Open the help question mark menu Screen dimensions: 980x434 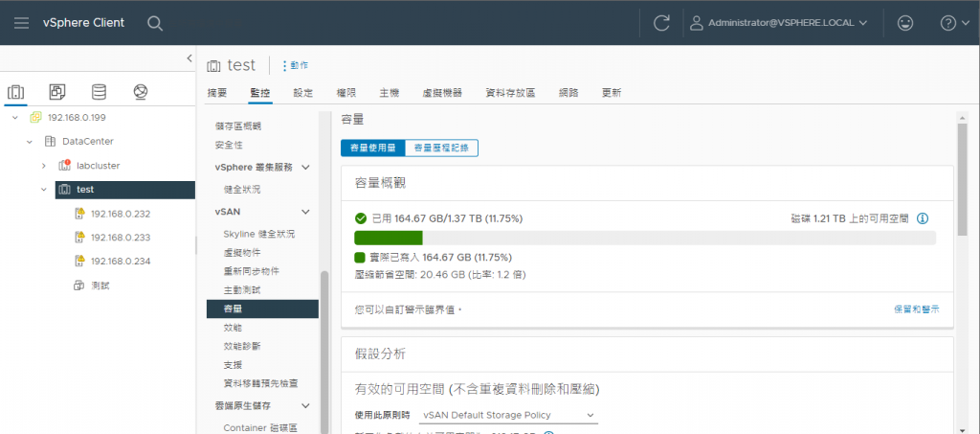[x=952, y=23]
